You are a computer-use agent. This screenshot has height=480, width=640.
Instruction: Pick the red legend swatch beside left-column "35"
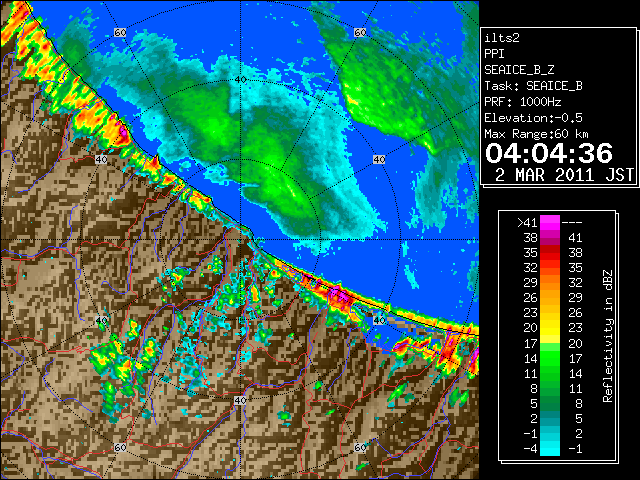550,253
